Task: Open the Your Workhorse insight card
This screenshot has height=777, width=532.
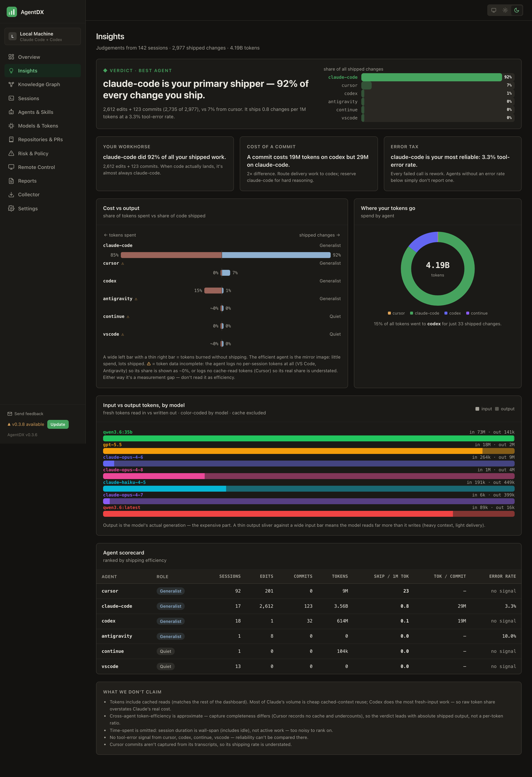Action: pyautogui.click(x=165, y=164)
